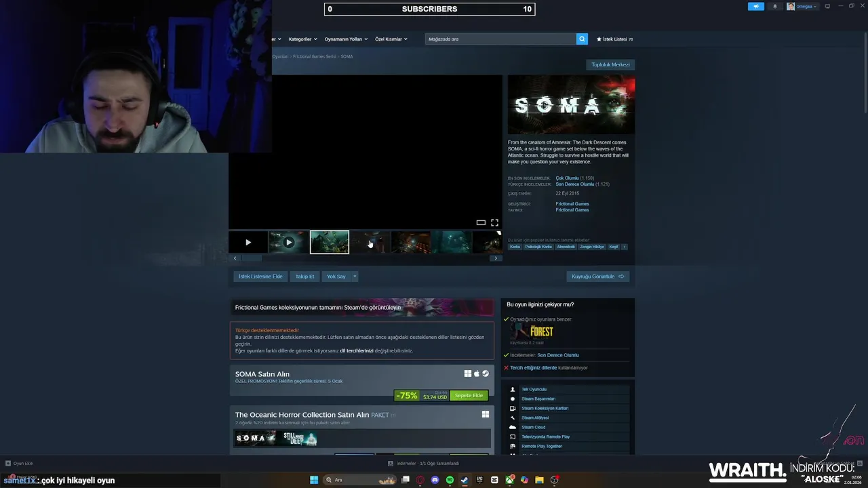Click the Steam Koleksiyon Kartları cards icon
868x488 pixels.
[x=513, y=408]
